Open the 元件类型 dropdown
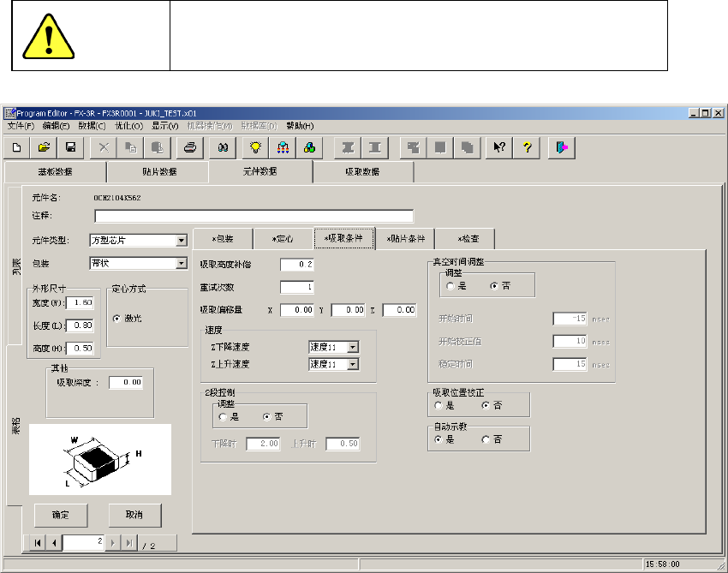The width and height of the screenshot is (728, 573). click(x=181, y=241)
